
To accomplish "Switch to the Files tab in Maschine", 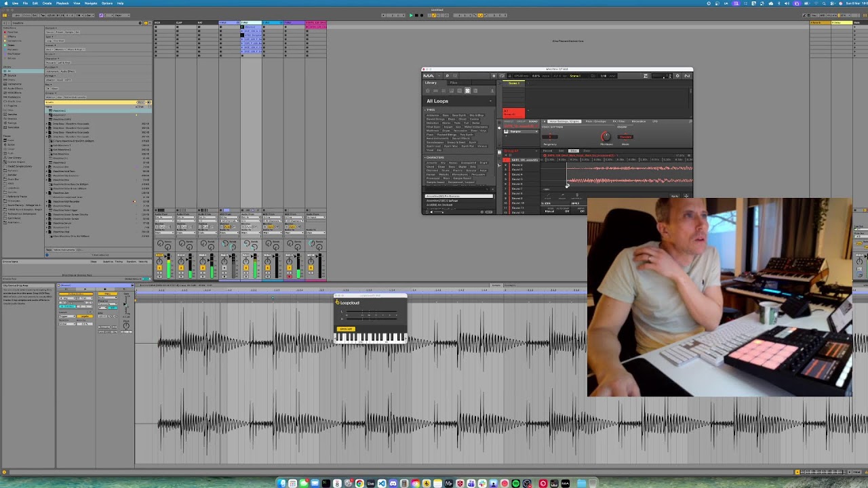I will [x=454, y=83].
